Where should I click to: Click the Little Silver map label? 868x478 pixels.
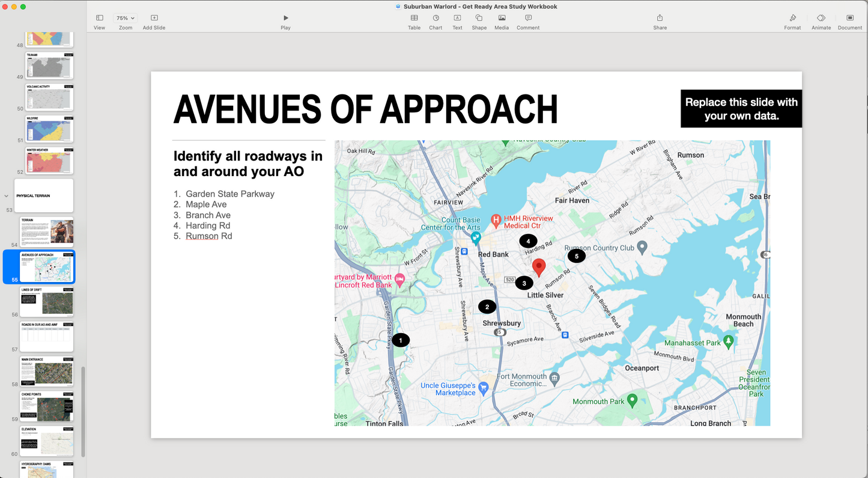[x=545, y=295]
